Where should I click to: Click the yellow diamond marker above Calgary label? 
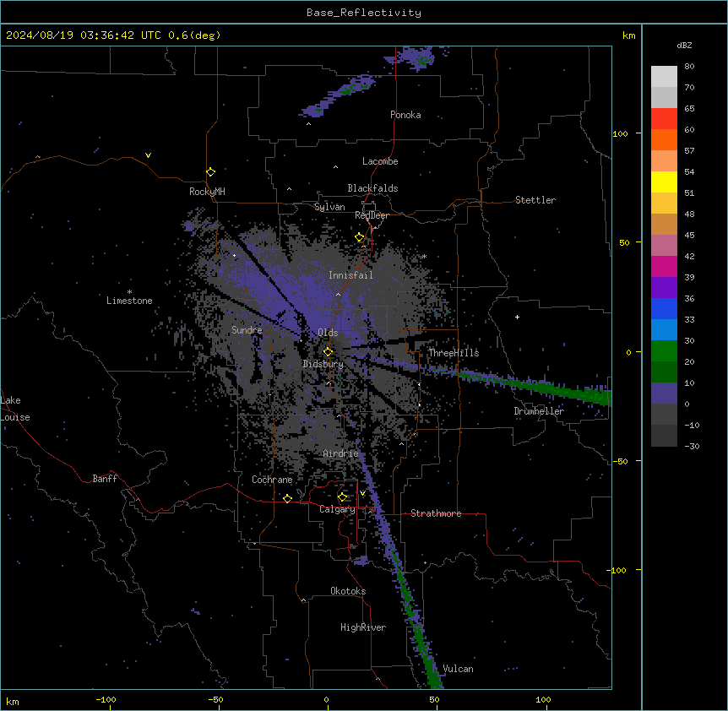342,497
